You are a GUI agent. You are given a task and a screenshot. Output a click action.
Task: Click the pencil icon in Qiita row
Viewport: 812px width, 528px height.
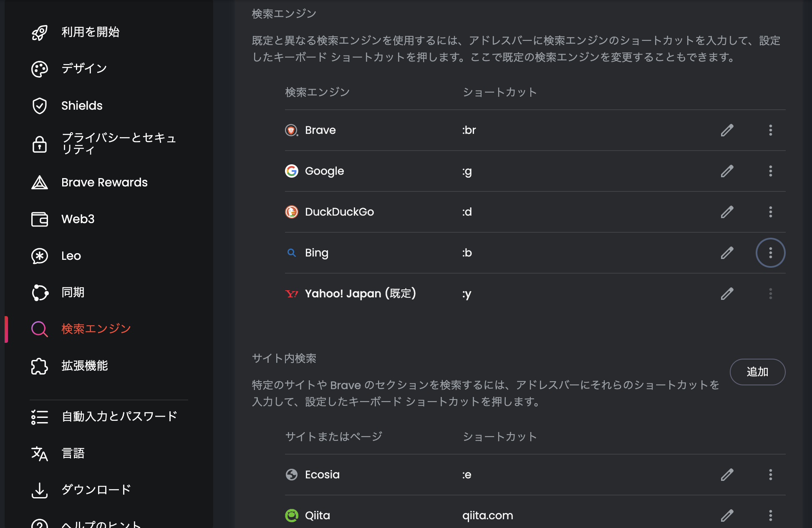pyautogui.click(x=727, y=515)
